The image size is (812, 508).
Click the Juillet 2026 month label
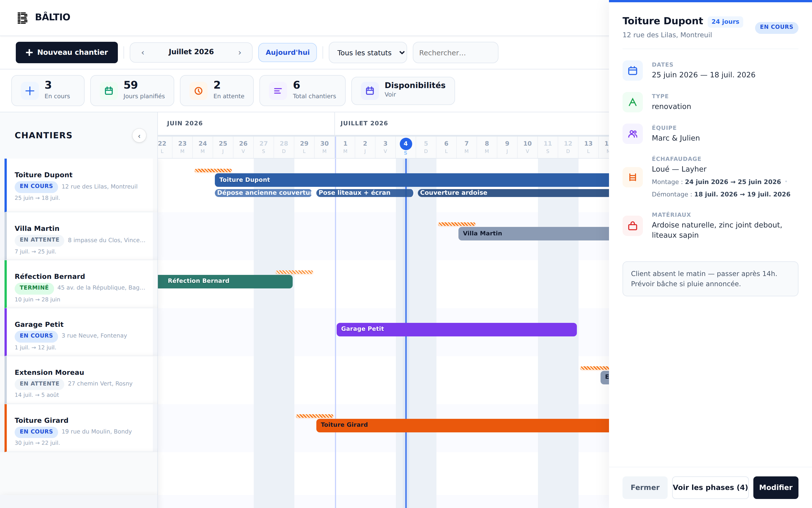tap(191, 52)
